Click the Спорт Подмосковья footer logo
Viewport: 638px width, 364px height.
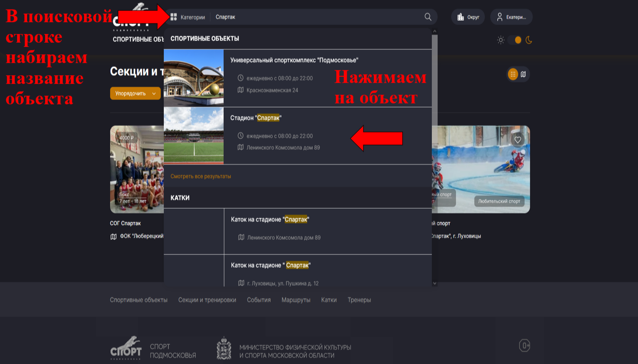126,348
